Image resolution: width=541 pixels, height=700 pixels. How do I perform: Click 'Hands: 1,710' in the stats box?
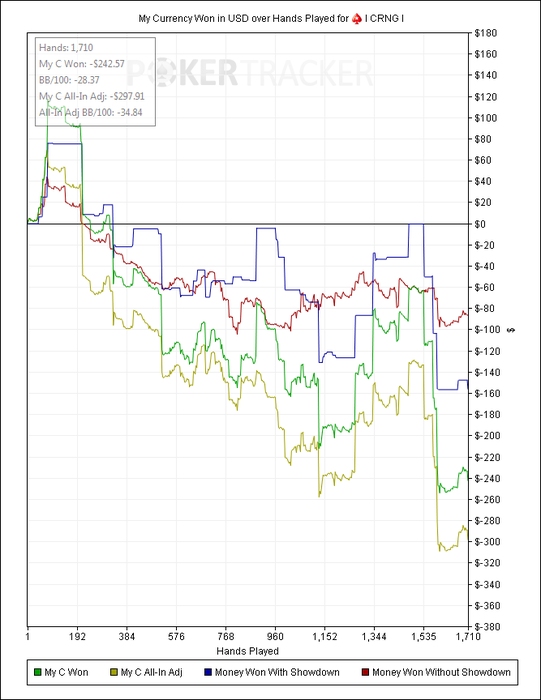(66, 48)
